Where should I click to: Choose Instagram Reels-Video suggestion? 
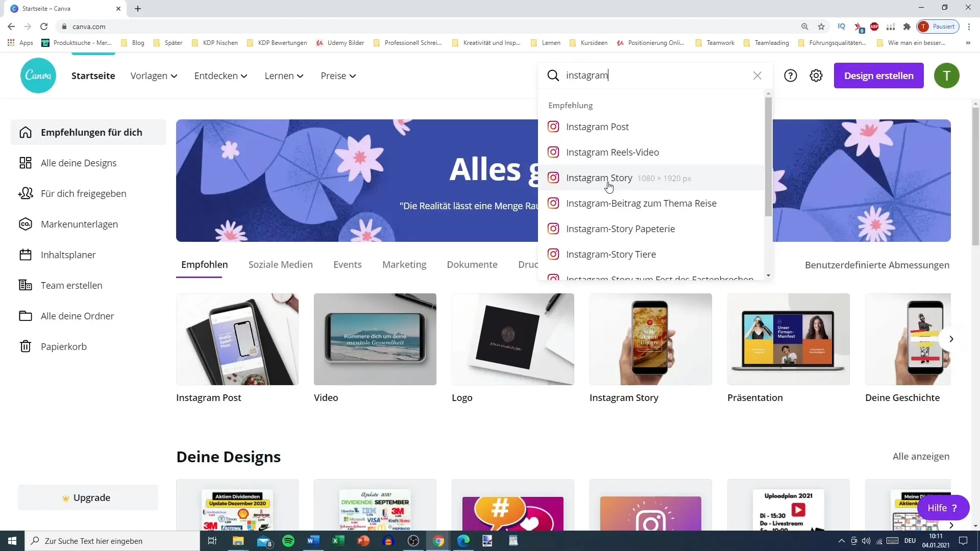point(651,152)
